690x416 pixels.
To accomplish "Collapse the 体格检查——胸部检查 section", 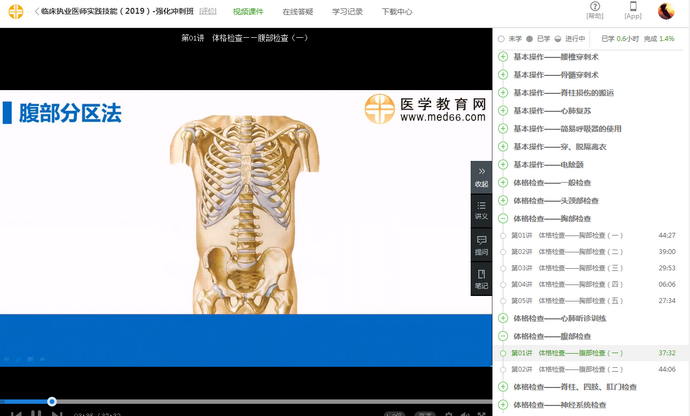I will (503, 218).
